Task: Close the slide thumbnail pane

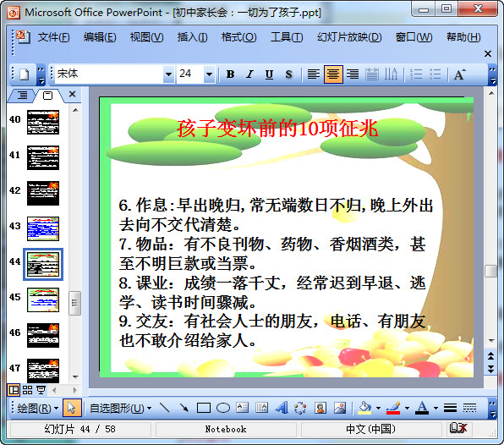Action: tap(73, 94)
